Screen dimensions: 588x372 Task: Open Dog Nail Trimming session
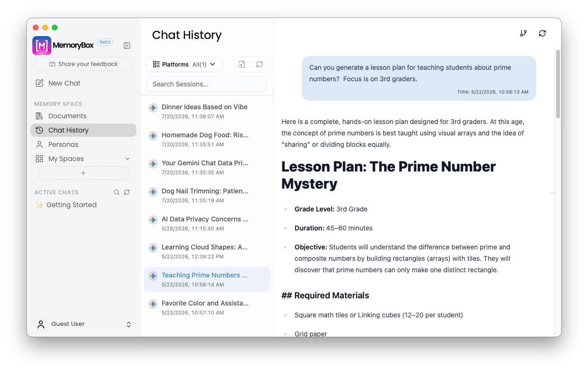207,195
